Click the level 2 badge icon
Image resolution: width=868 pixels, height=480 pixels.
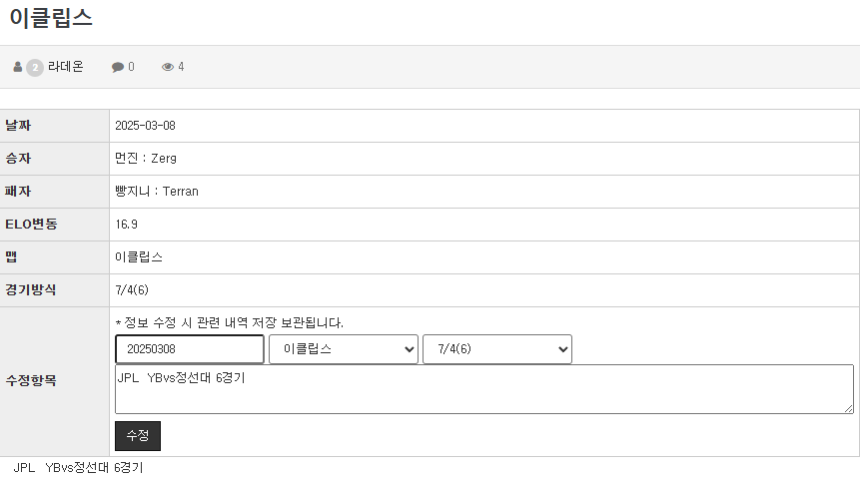[35, 68]
